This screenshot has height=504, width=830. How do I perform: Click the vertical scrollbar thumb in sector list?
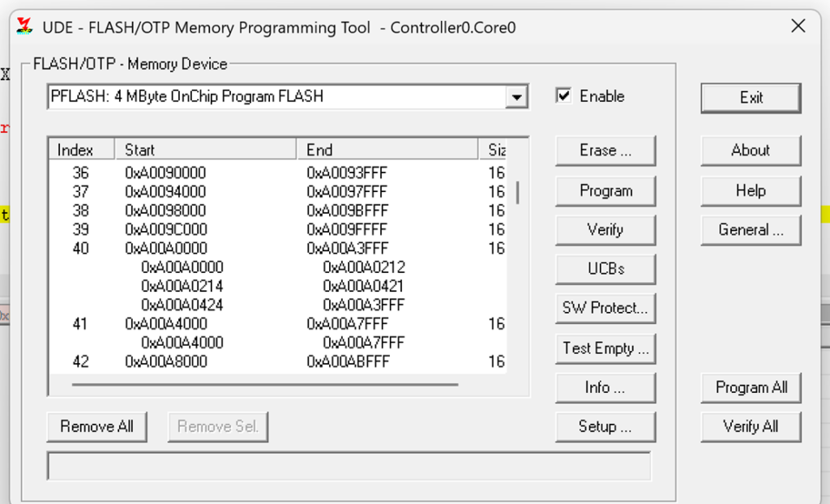(518, 192)
